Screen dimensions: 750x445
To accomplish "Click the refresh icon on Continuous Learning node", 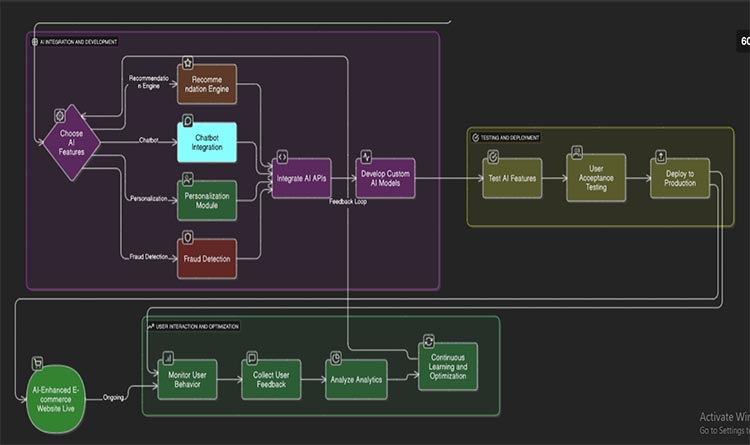I will click(428, 340).
